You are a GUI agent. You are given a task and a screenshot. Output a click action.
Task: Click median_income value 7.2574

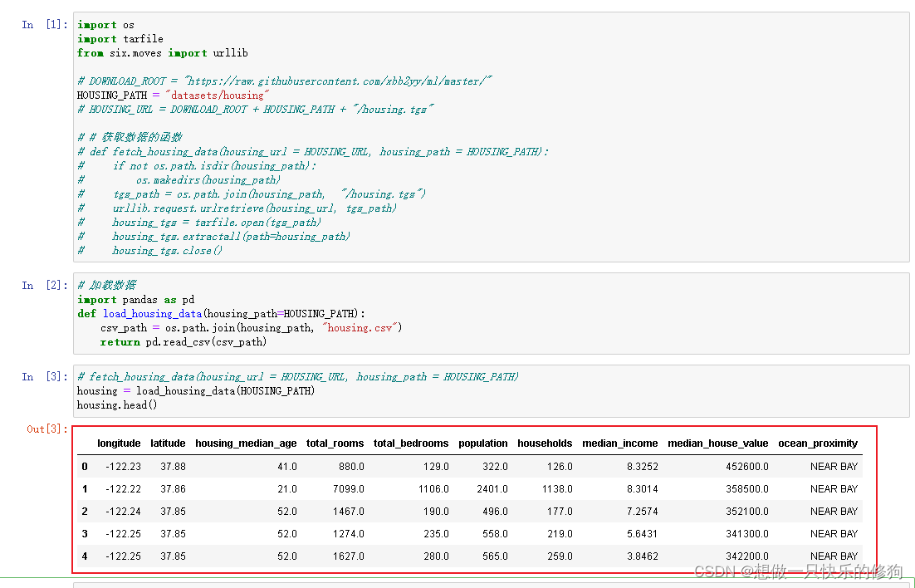tap(643, 512)
